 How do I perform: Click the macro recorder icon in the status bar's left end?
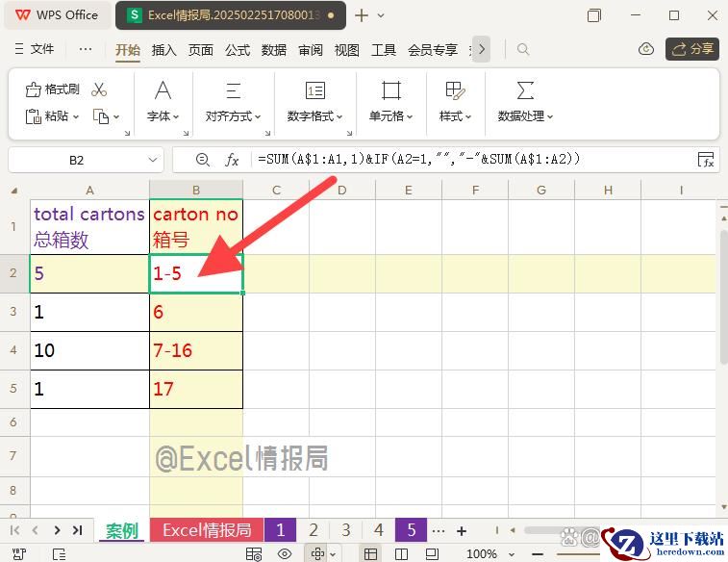pyautogui.click(x=19, y=553)
